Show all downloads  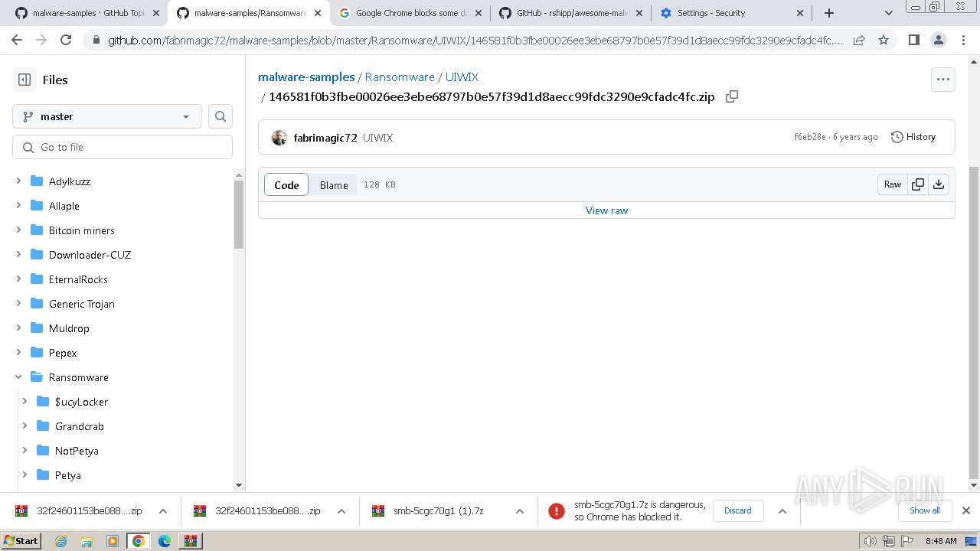coord(924,510)
